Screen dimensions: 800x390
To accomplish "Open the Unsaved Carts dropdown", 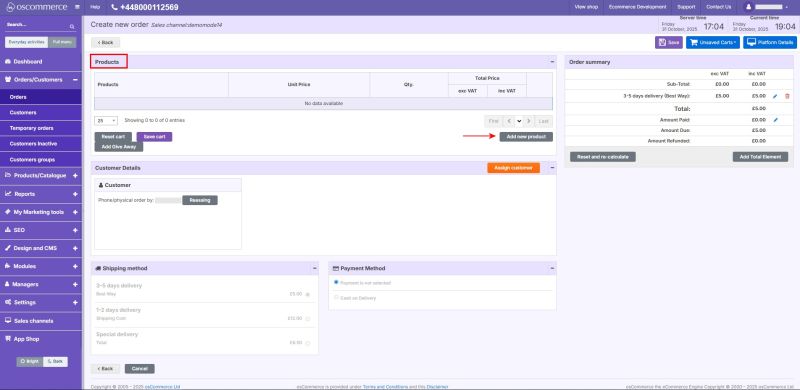I will [713, 42].
